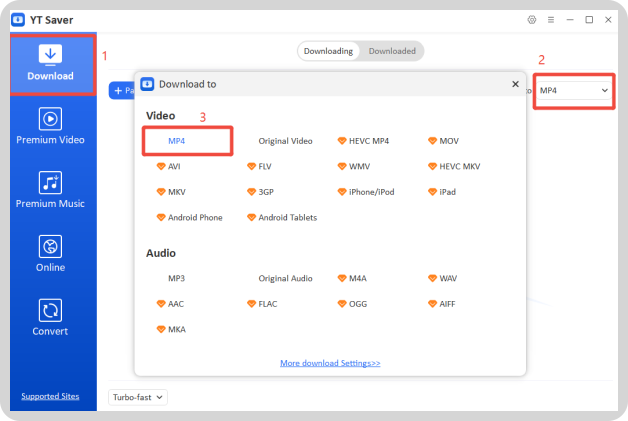Pick FLAC audio format
Image resolution: width=628 pixels, height=421 pixels.
click(x=262, y=304)
